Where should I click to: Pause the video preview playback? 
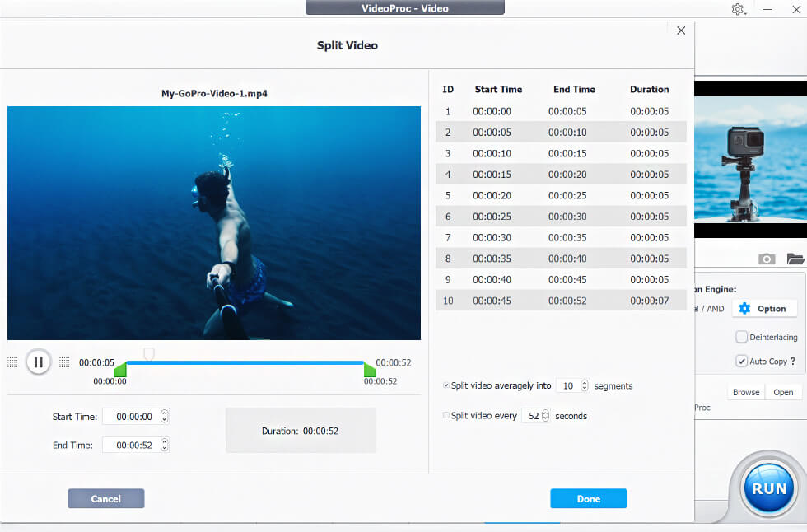point(39,362)
